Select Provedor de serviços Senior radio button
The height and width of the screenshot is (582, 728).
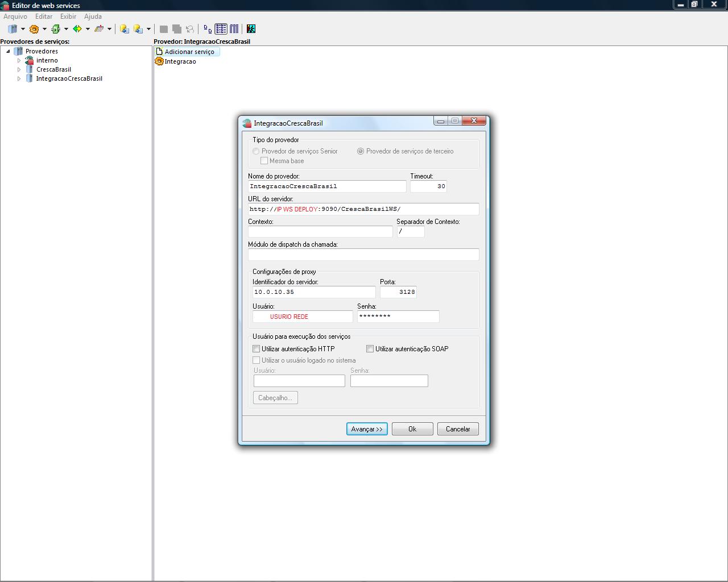pyautogui.click(x=256, y=151)
